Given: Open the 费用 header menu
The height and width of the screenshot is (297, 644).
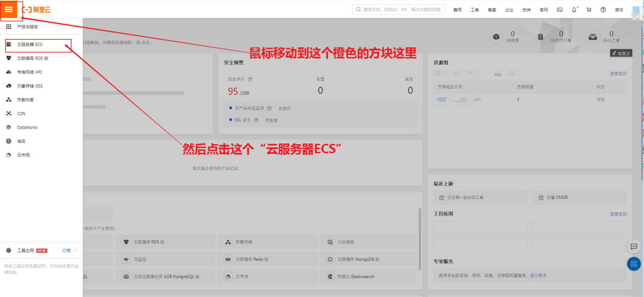Looking at the screenshot, I should click(458, 10).
